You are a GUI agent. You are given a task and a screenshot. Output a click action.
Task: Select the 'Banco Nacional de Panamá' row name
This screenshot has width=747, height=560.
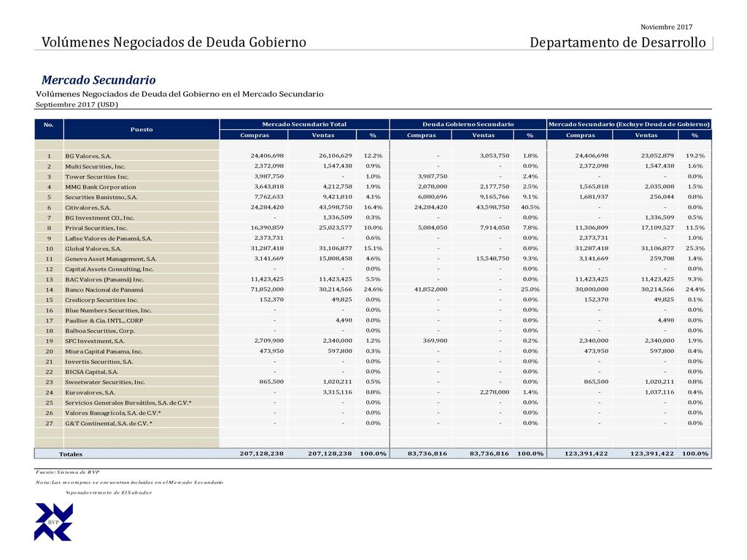click(x=104, y=290)
